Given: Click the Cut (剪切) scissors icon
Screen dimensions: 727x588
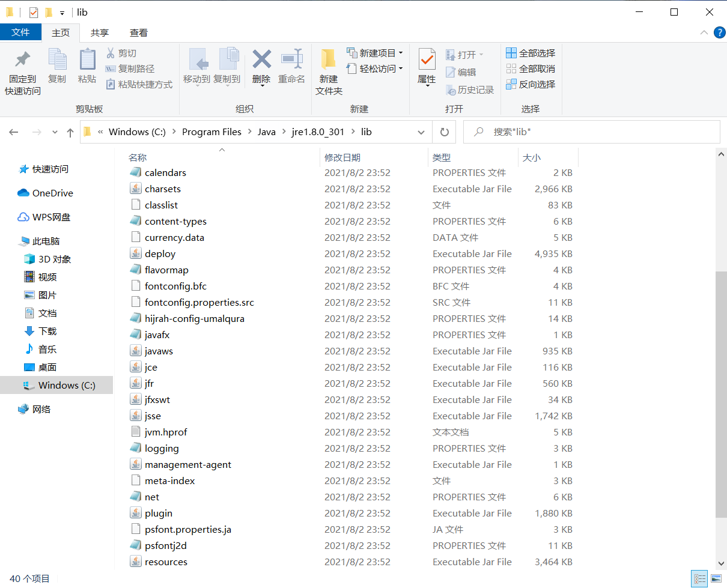Looking at the screenshot, I should click(x=111, y=53).
